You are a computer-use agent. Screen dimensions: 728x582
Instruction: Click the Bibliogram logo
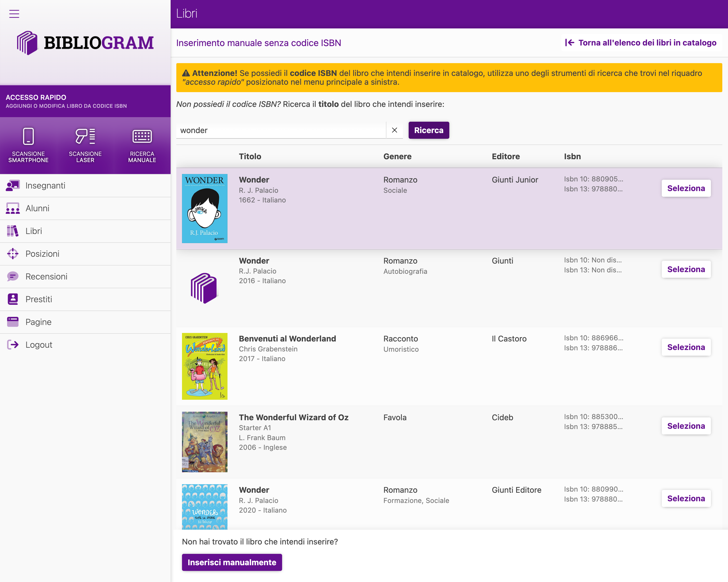pyautogui.click(x=85, y=43)
